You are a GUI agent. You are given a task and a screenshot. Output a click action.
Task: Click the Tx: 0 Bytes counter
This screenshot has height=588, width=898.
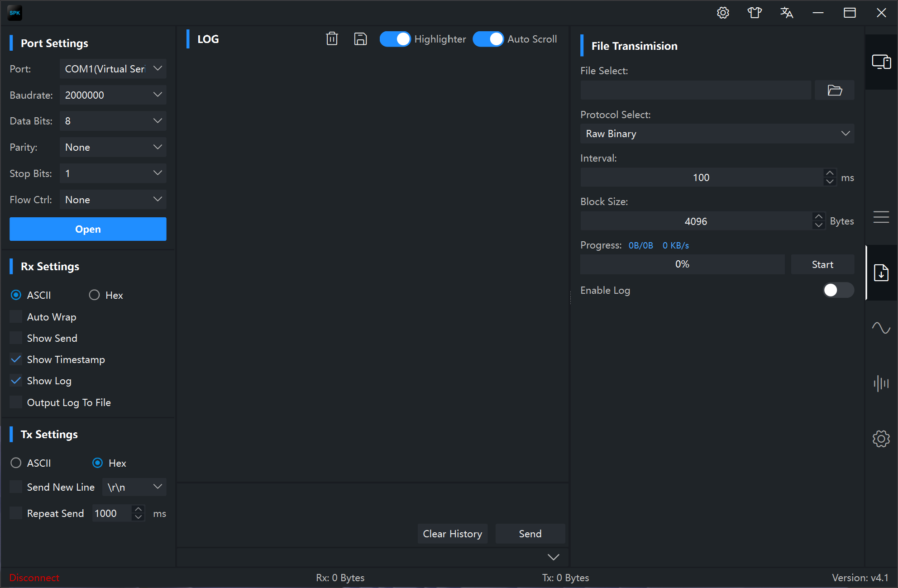coord(566,578)
